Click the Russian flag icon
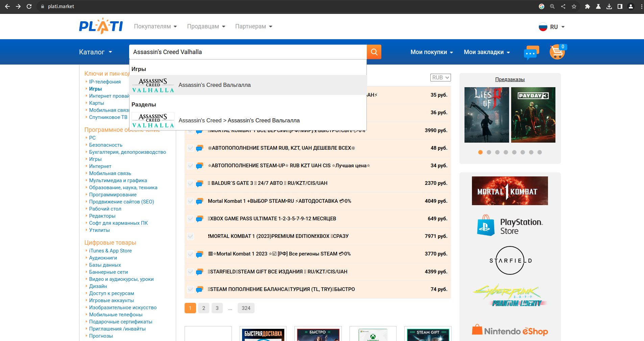644x341 pixels. point(543,27)
